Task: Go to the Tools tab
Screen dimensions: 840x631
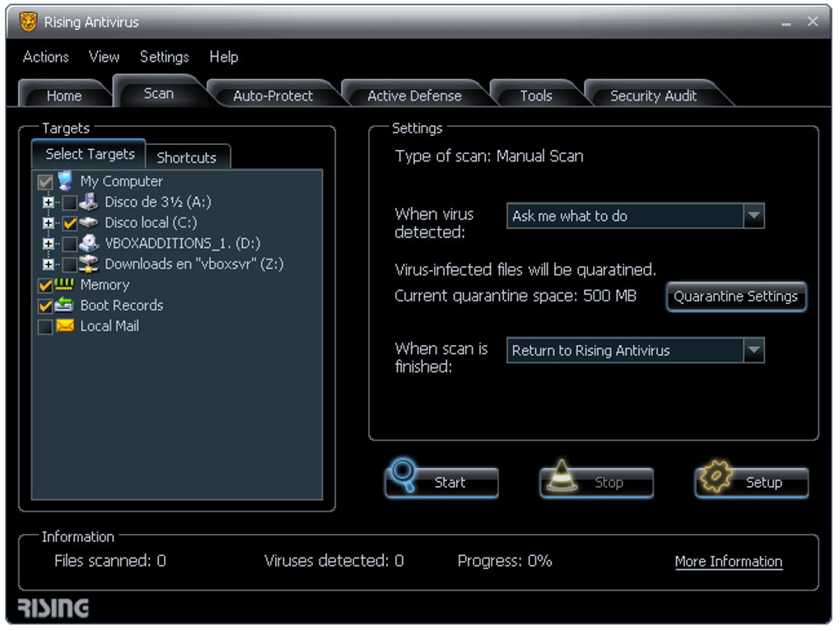Action: point(536,96)
